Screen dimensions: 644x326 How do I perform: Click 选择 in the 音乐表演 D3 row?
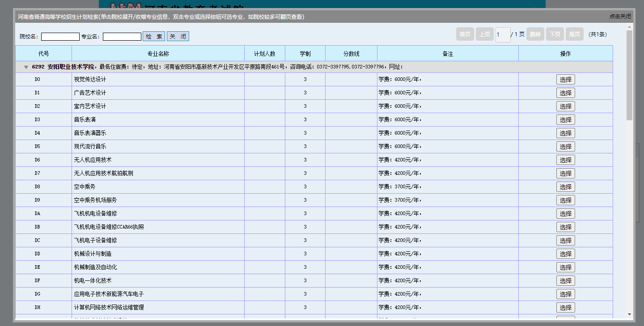click(566, 120)
